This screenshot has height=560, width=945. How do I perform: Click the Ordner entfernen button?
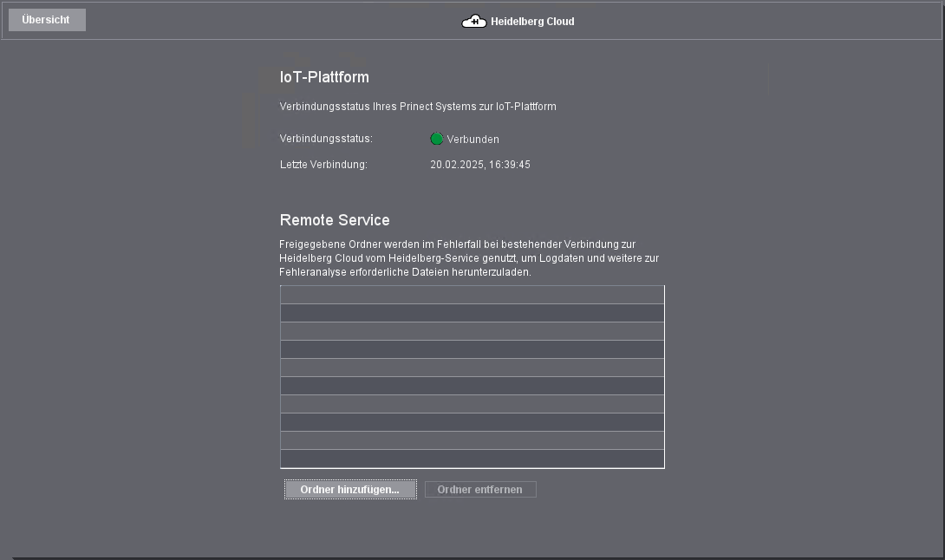click(x=480, y=490)
